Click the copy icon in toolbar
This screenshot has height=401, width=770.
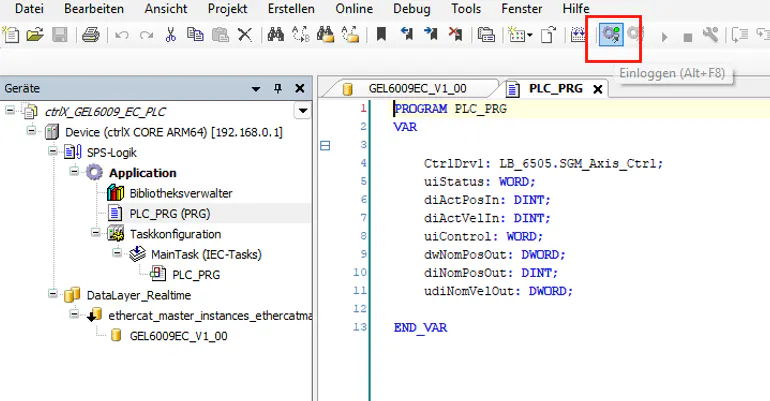(x=195, y=35)
